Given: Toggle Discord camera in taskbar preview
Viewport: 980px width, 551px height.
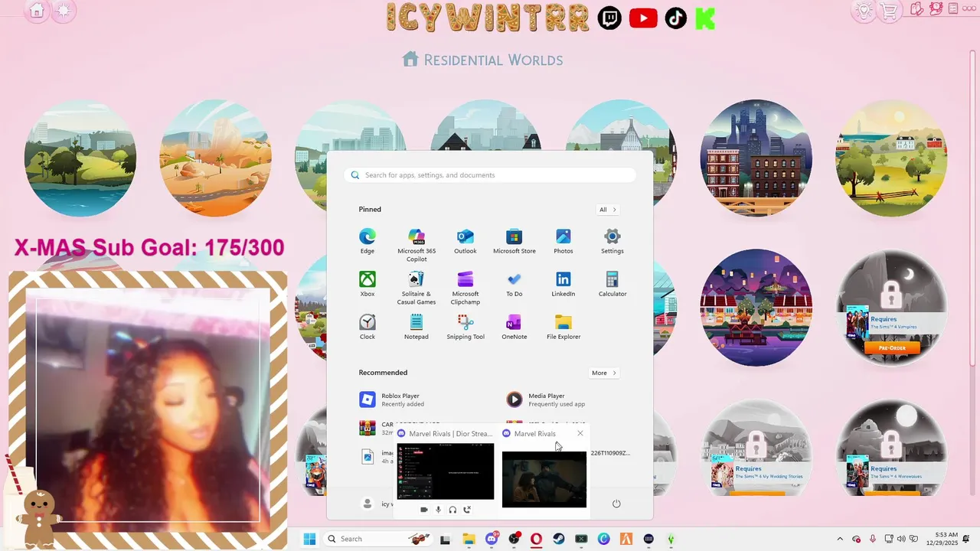Looking at the screenshot, I should (424, 510).
